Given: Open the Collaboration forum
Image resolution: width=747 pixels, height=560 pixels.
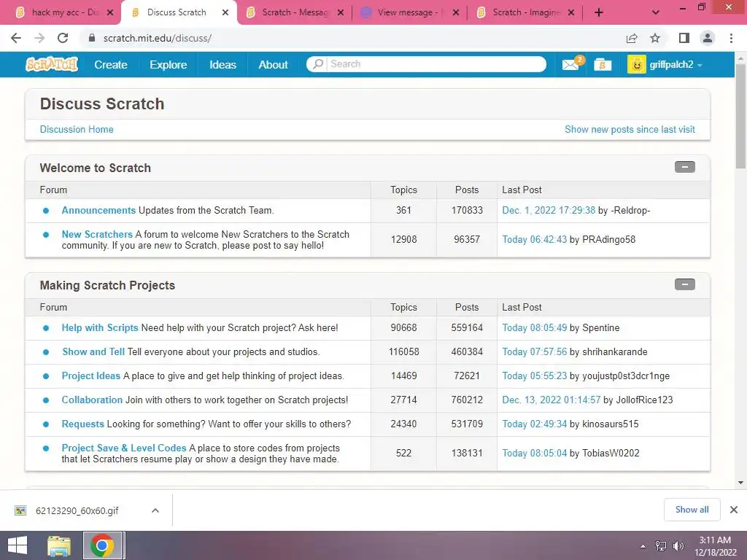Looking at the screenshot, I should (x=92, y=400).
